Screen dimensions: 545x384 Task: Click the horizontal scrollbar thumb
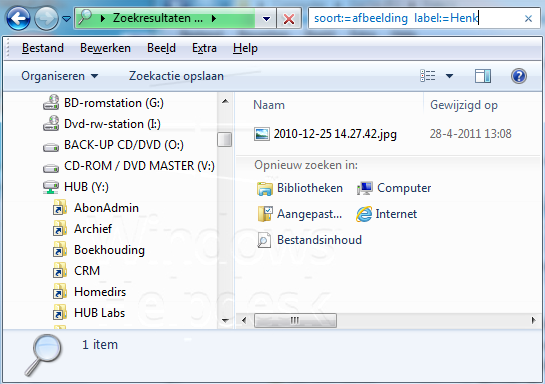(x=295, y=320)
